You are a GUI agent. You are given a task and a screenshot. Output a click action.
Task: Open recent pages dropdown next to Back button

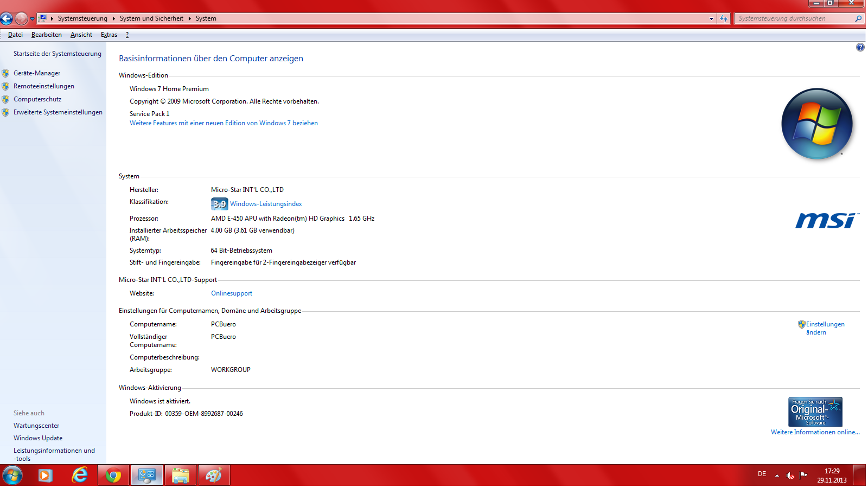(31, 18)
